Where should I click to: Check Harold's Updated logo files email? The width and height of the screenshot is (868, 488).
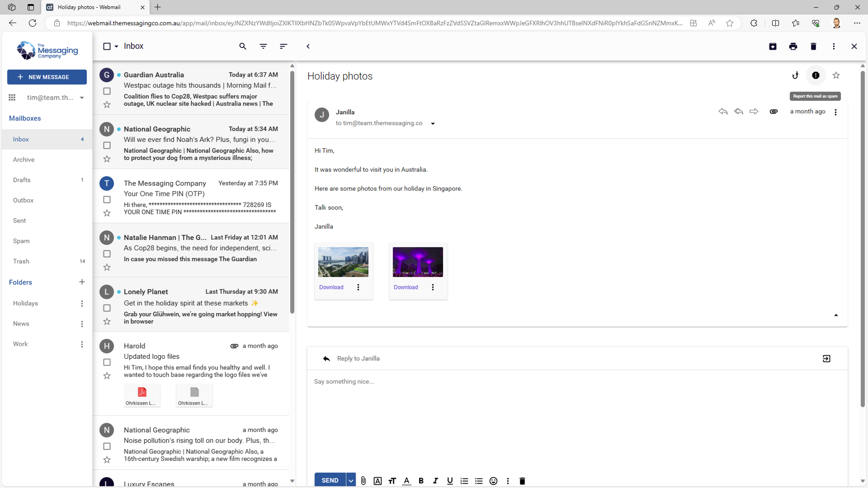(x=107, y=362)
